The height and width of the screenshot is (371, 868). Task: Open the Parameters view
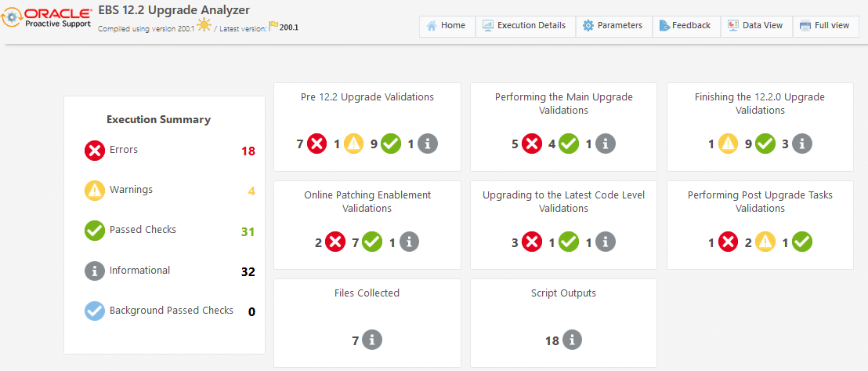click(612, 26)
